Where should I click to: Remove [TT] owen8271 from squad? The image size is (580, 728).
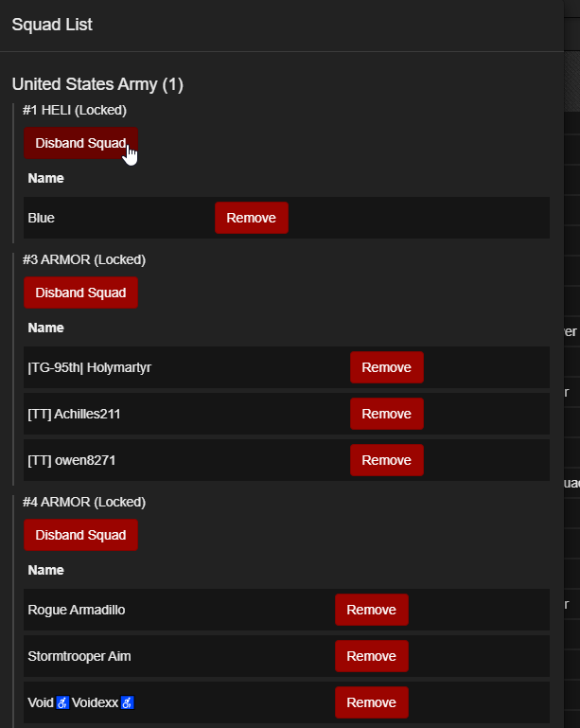coord(387,460)
